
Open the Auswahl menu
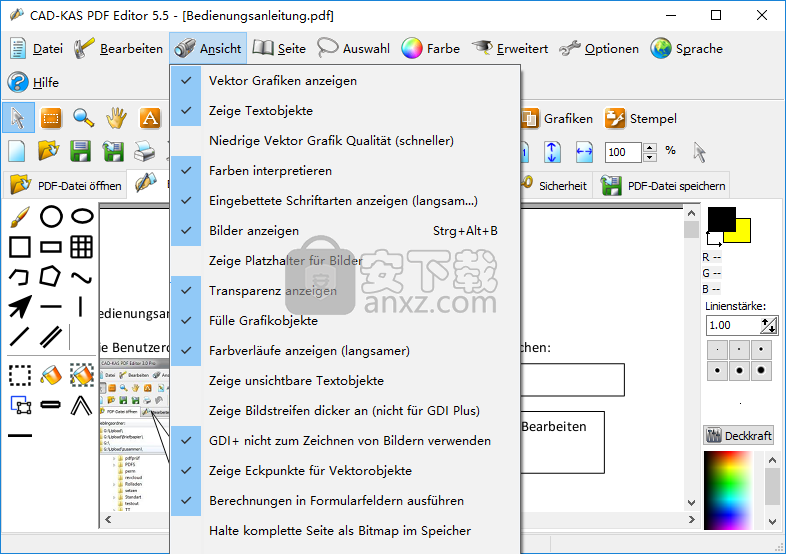point(353,49)
